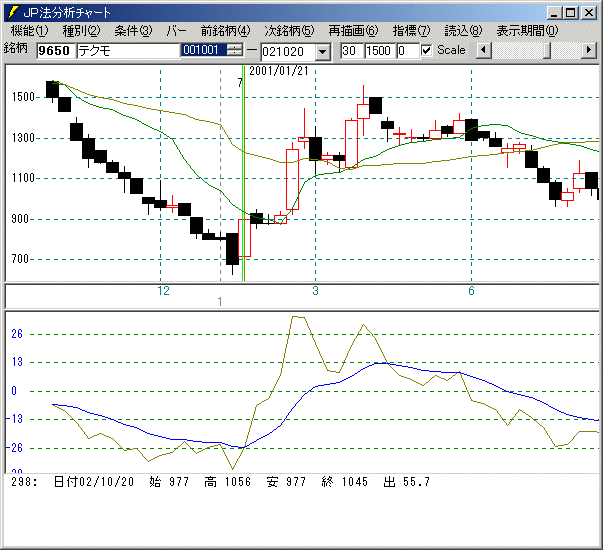The width and height of the screenshot is (603, 550).
Task: Open the バー menu
Action: (x=177, y=30)
